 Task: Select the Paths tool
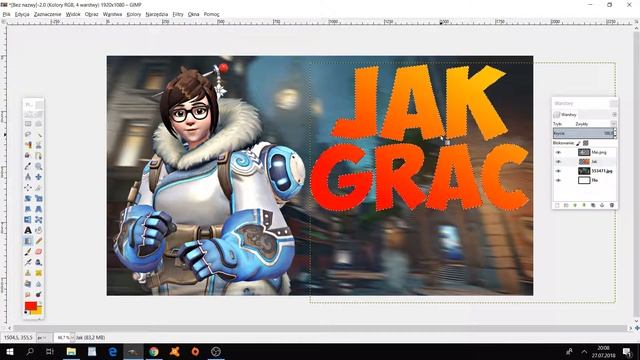(38, 156)
